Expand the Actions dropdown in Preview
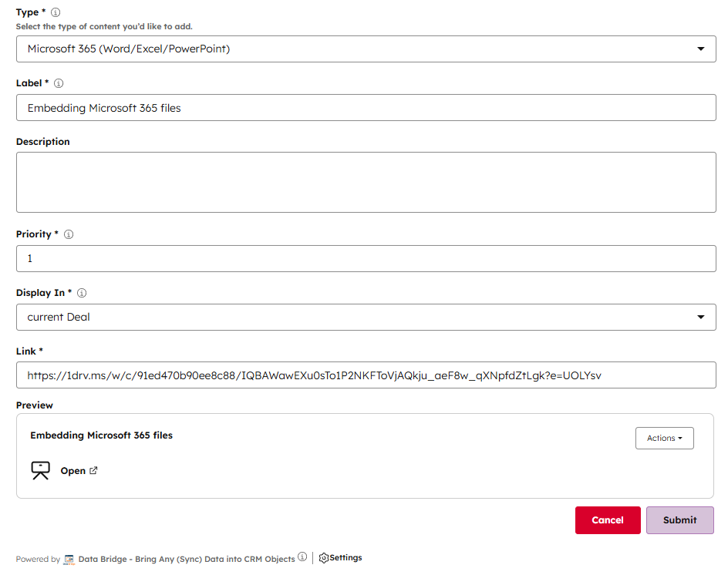This screenshot has width=728, height=575. (x=664, y=438)
